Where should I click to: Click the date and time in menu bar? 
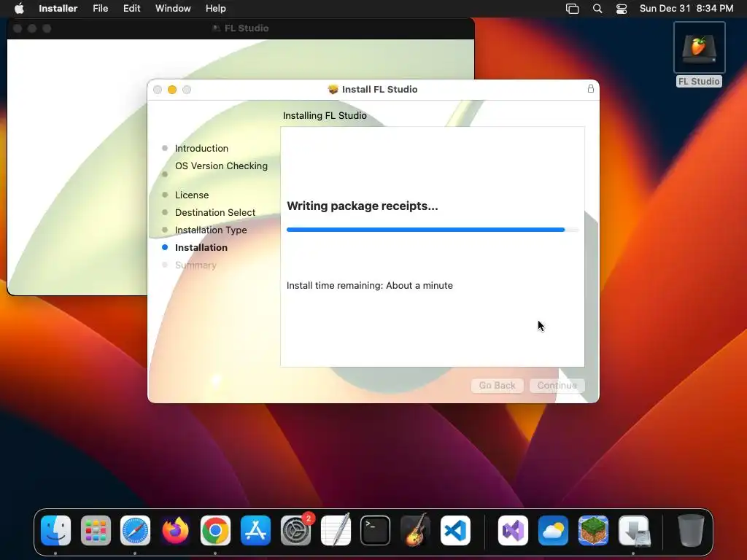click(x=686, y=8)
